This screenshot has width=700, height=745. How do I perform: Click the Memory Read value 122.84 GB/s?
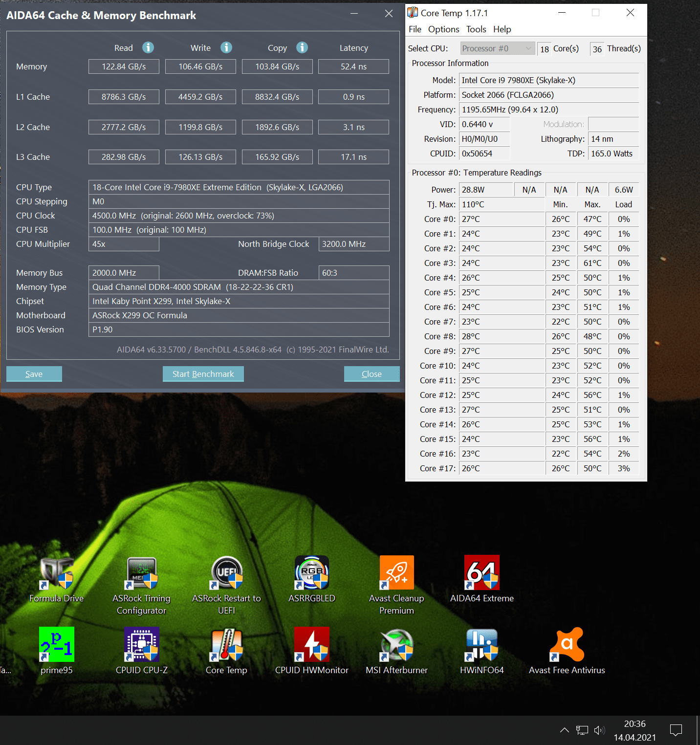[124, 66]
